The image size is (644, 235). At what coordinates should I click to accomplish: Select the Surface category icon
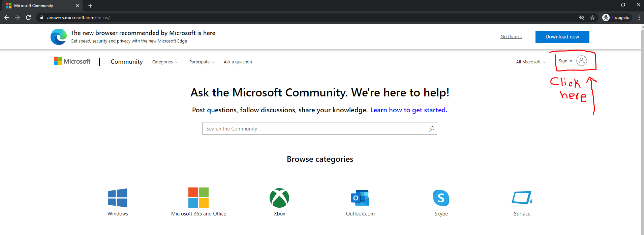point(522,198)
